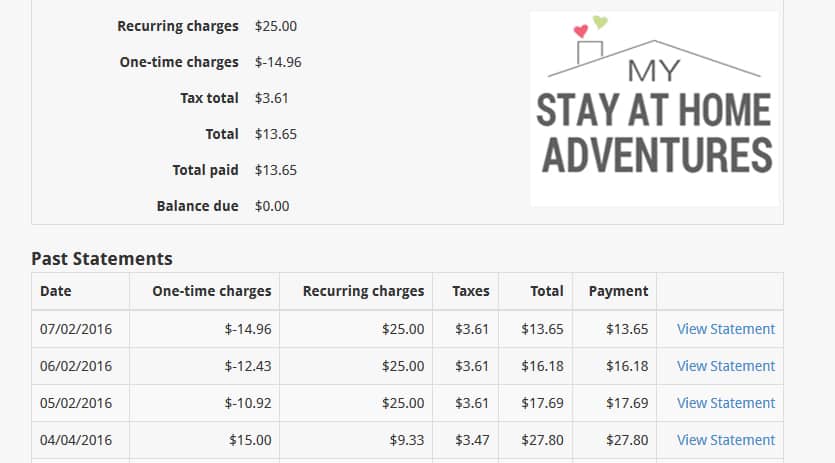Click the $-14.96 one-time charges summary value

point(278,62)
